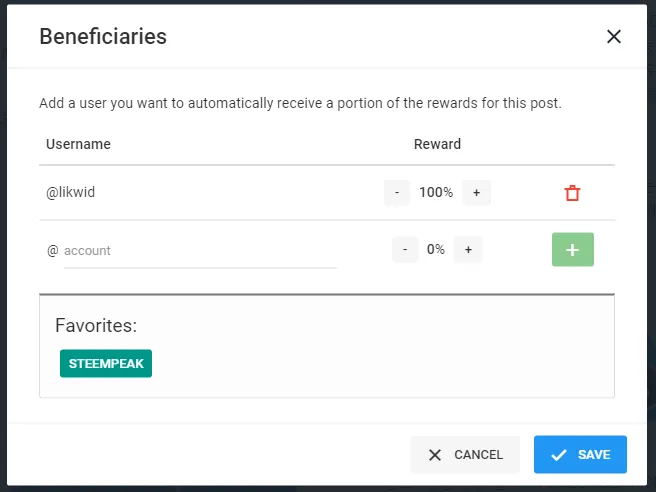656x492 pixels.
Task: Click the 100% reward value
Action: pyautogui.click(x=436, y=193)
